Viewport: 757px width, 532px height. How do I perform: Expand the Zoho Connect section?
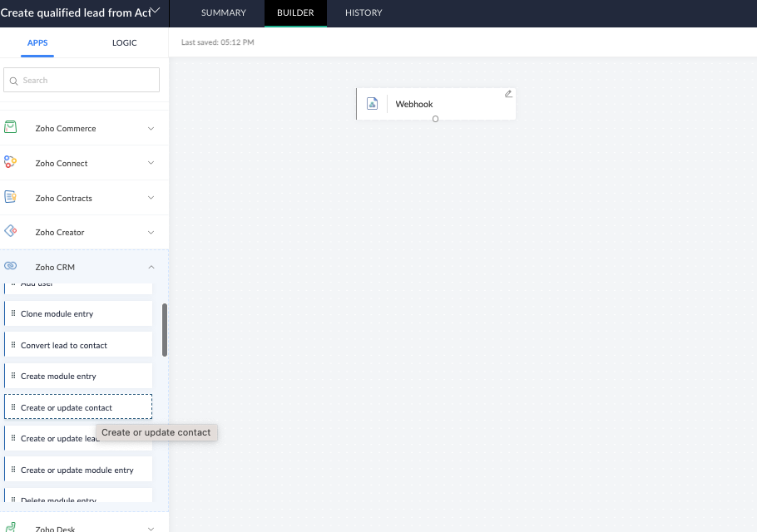click(x=151, y=163)
